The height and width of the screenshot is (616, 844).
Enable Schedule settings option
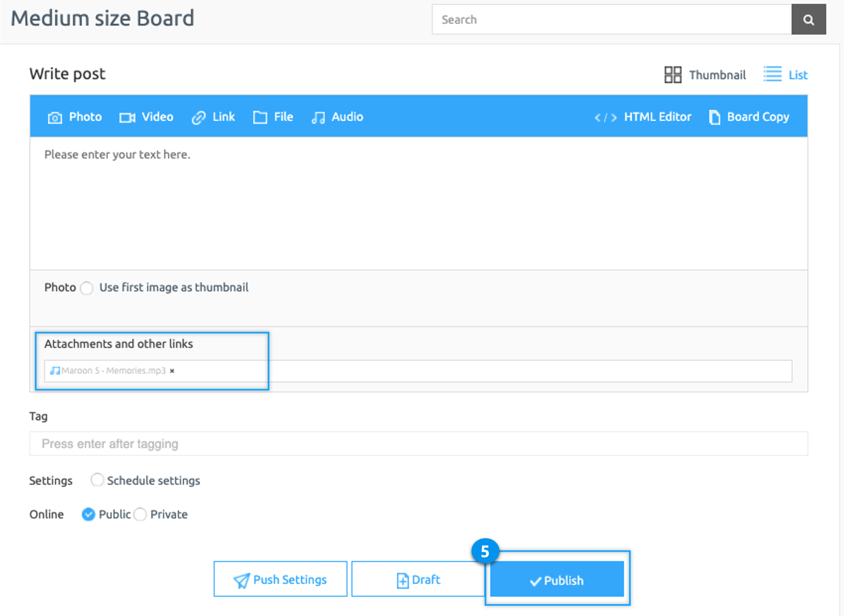pyautogui.click(x=97, y=480)
